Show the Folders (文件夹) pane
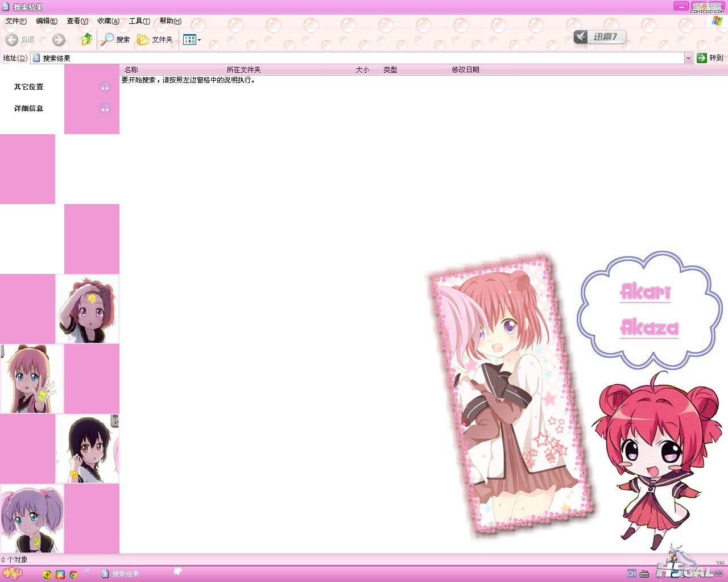 (x=155, y=39)
